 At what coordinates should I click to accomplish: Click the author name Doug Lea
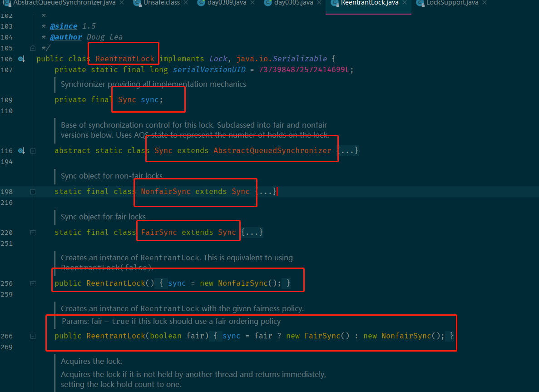tap(104, 37)
